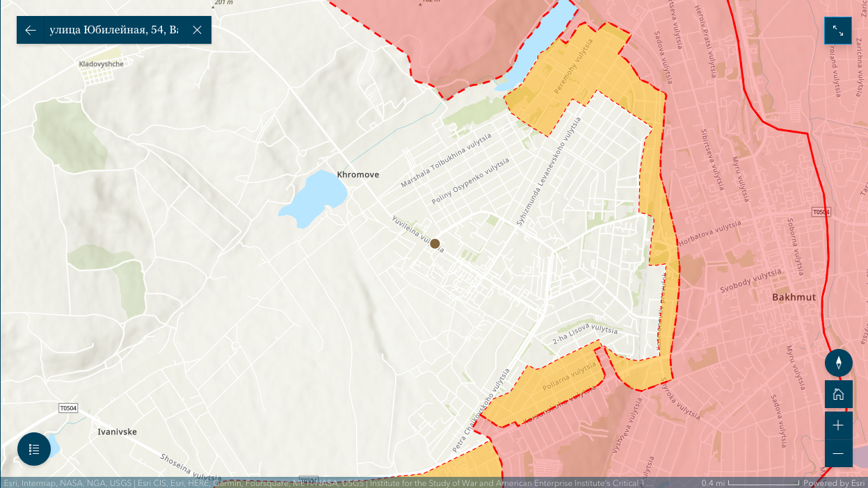Click the address search input field
Screen dimensions: 868x488
[113, 30]
